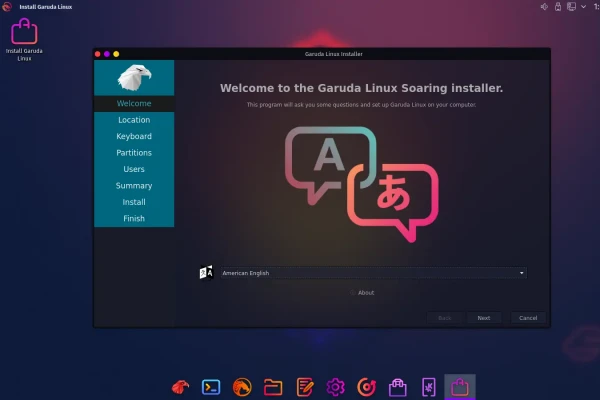Click the purple window control button of the installer
The image size is (600, 400).
tap(107, 54)
